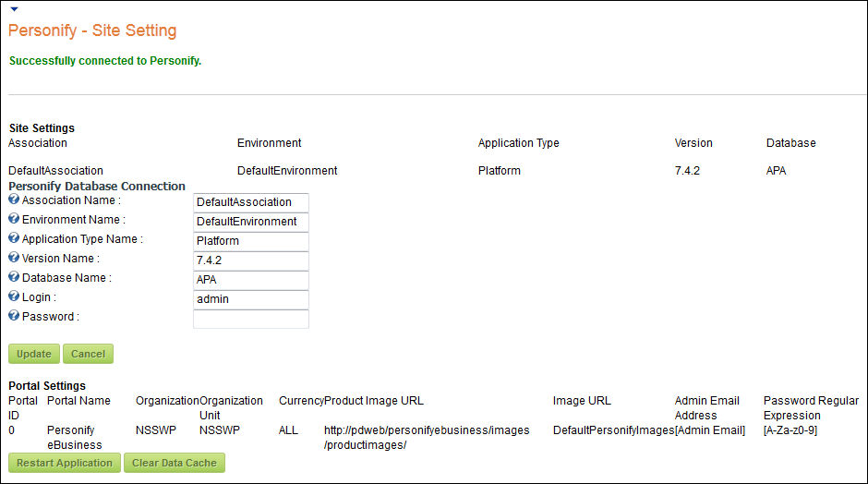Click Password Regular Expression column header

pyautogui.click(x=811, y=408)
